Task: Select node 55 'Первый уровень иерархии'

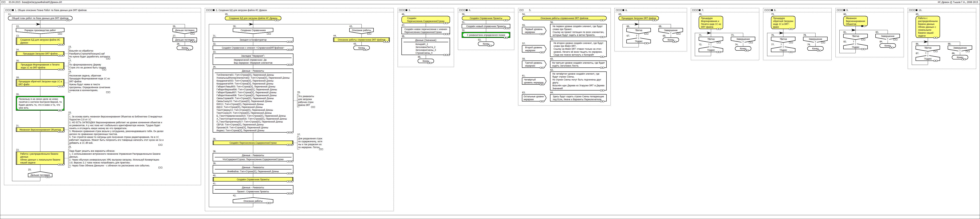Action: click(x=534, y=31)
